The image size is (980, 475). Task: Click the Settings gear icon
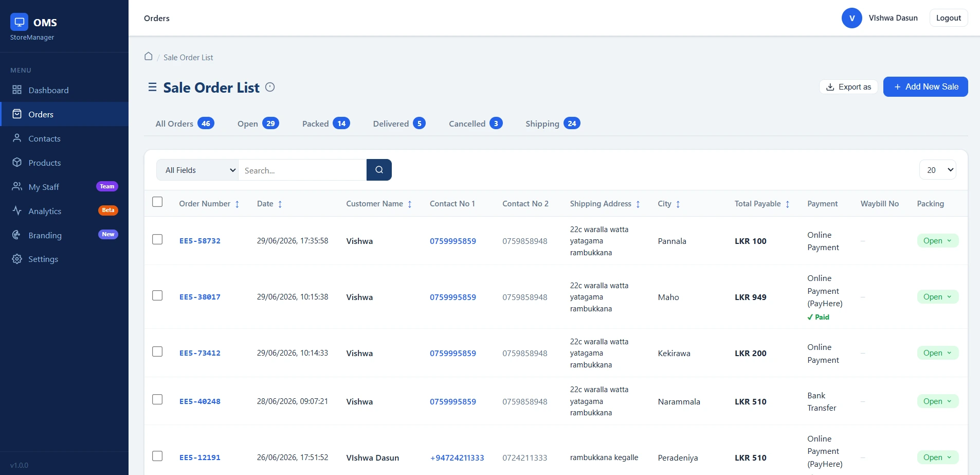coord(17,259)
